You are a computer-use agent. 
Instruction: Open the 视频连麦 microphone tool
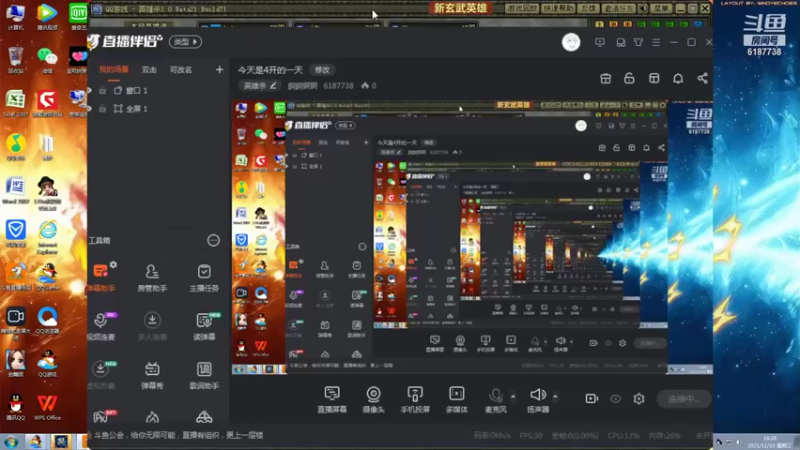click(x=102, y=326)
